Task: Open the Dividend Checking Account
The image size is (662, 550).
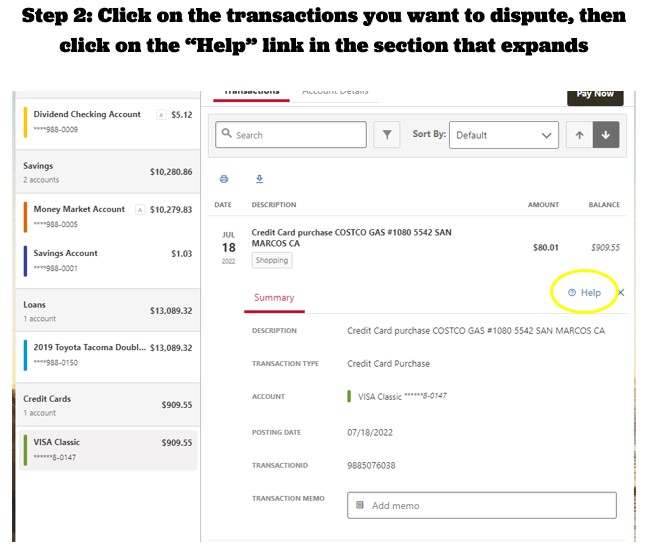Action: coord(108,122)
